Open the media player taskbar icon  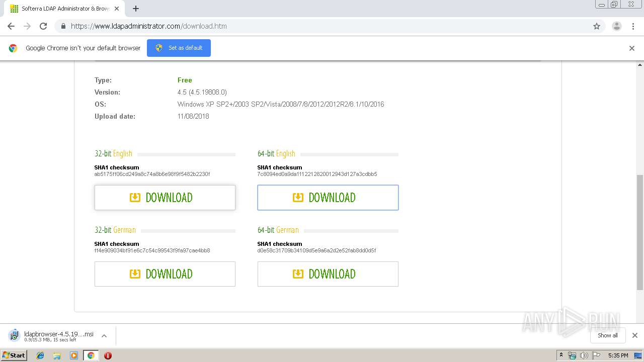point(73,355)
